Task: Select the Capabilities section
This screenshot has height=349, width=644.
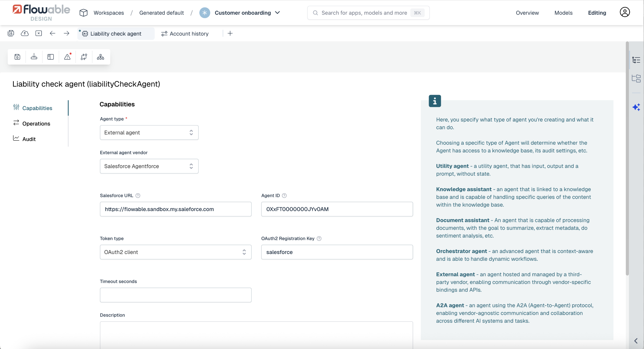Action: tap(33, 108)
